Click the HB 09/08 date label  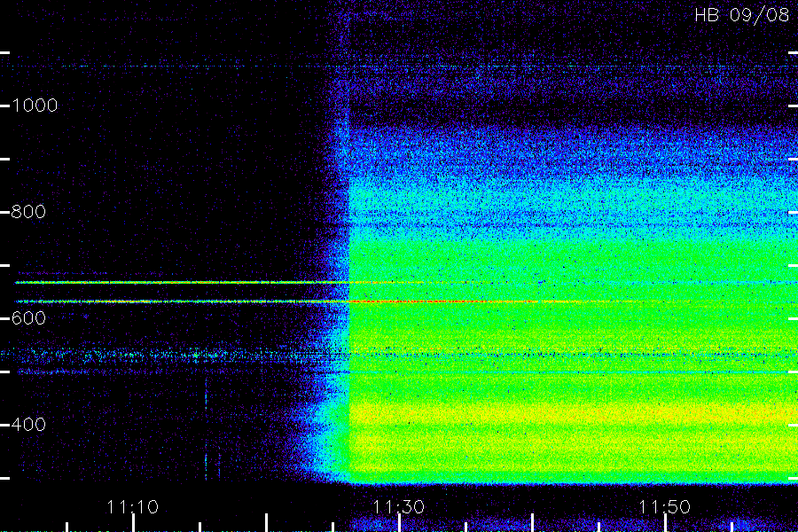point(741,15)
